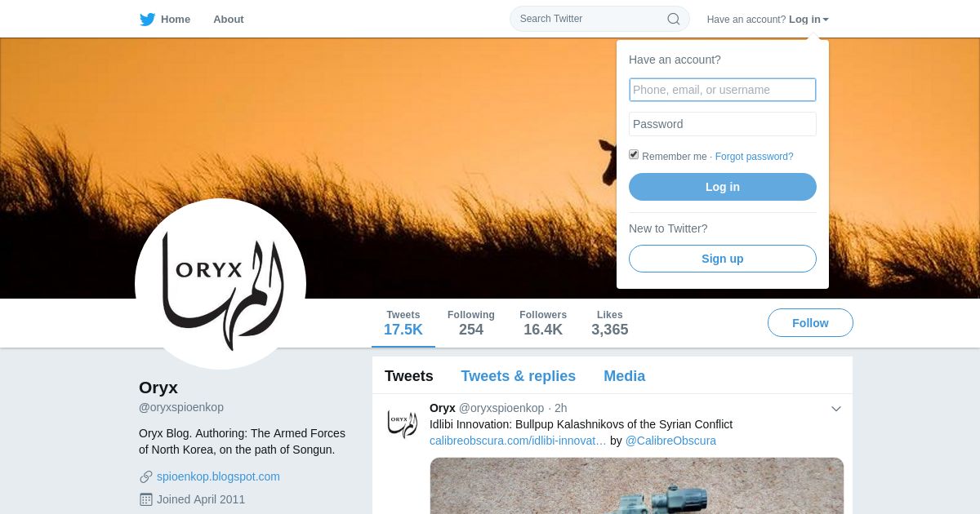Open the About menu item

coord(229,20)
